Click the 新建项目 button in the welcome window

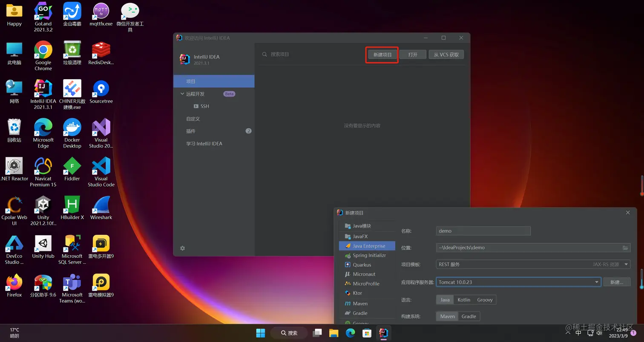(382, 54)
